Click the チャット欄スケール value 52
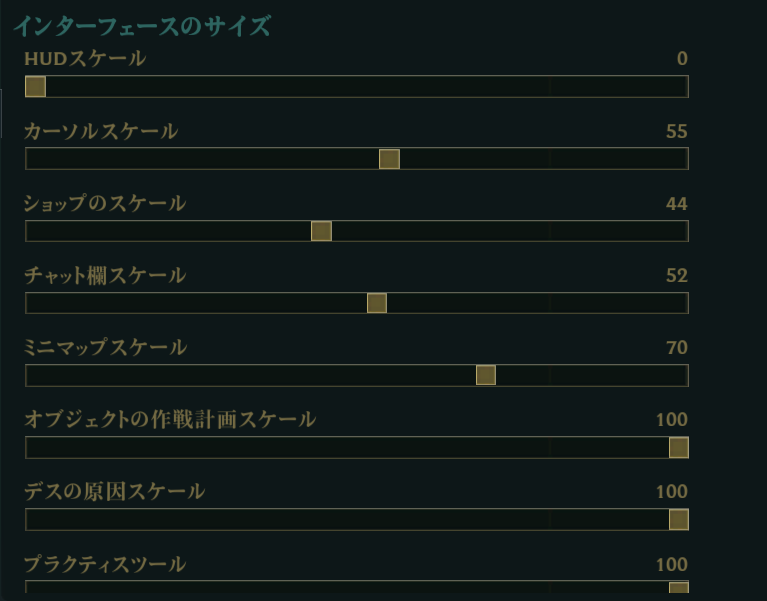Viewport: 767px width, 601px height. (x=676, y=276)
